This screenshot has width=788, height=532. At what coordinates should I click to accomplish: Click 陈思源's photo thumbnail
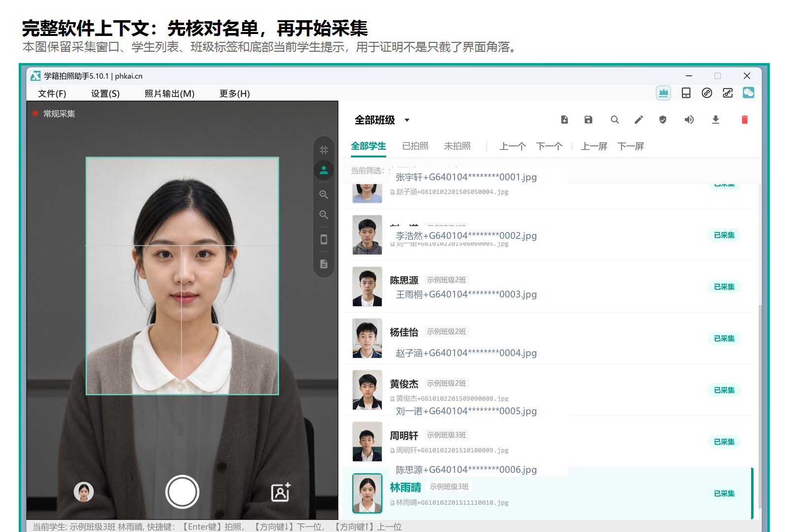tap(367, 287)
